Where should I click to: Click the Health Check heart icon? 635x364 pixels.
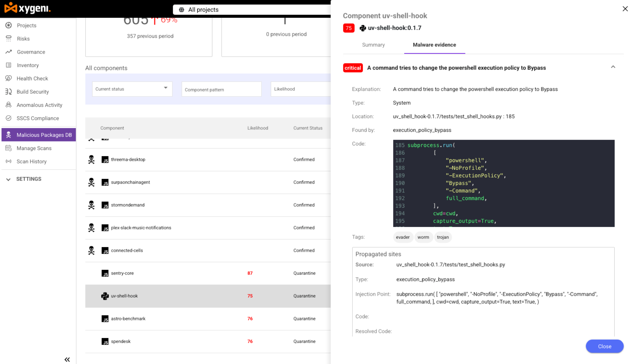click(x=8, y=78)
